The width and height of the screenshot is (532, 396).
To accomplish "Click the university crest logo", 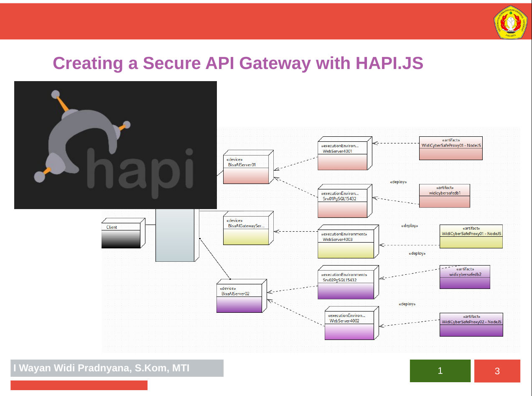I will click(x=510, y=22).
